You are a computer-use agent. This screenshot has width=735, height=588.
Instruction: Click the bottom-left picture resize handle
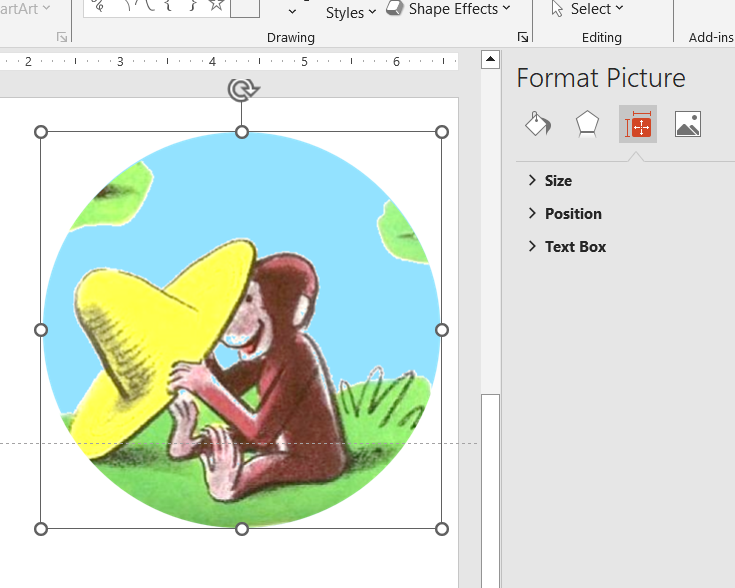(41, 529)
